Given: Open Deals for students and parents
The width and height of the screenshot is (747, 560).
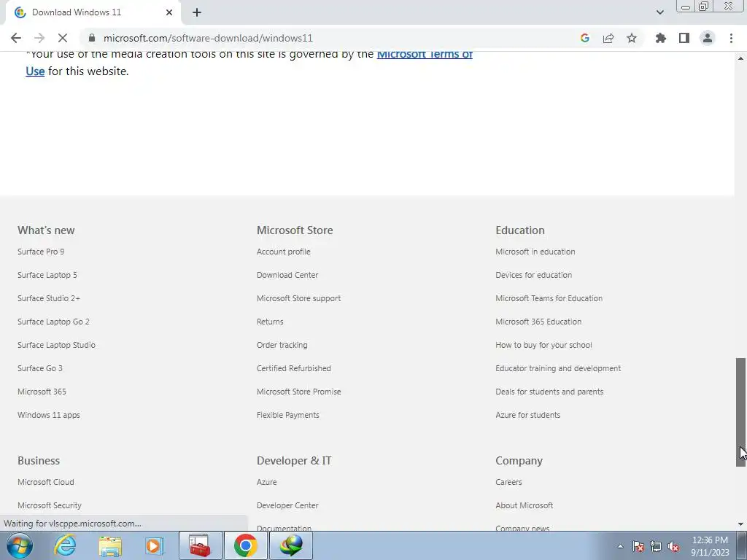Looking at the screenshot, I should click(x=549, y=392).
